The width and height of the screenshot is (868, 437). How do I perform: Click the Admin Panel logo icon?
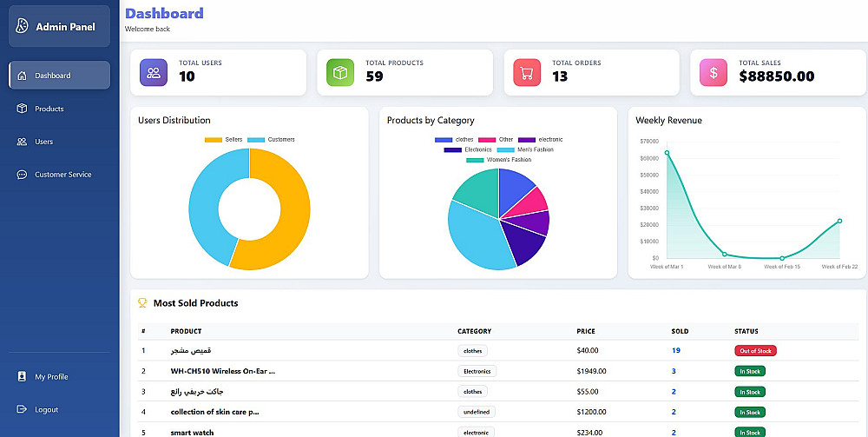(22, 26)
